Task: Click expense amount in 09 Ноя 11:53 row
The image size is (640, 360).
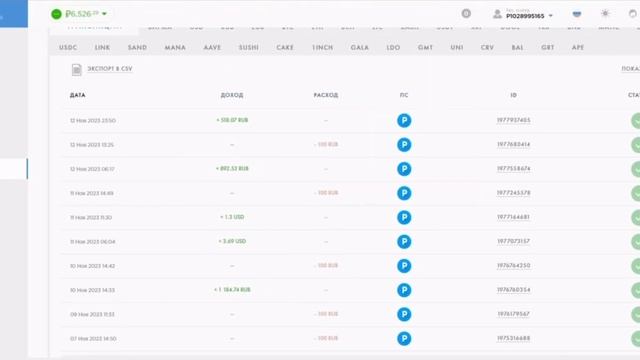Action: coord(326,314)
